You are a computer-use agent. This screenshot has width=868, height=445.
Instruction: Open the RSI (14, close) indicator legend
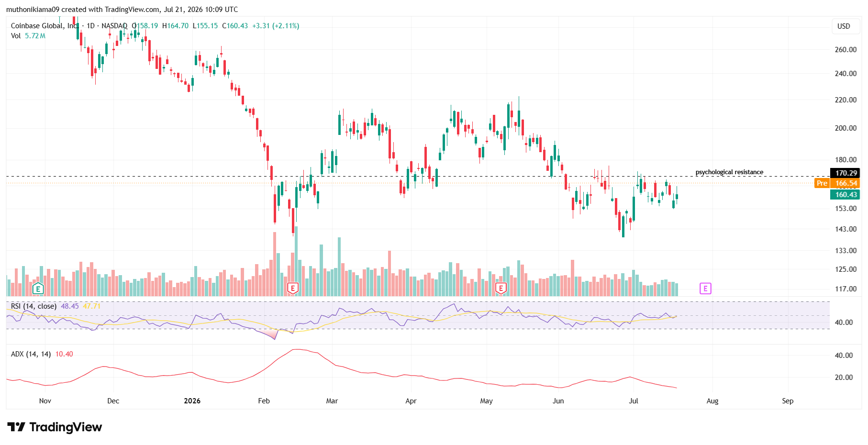click(x=33, y=306)
